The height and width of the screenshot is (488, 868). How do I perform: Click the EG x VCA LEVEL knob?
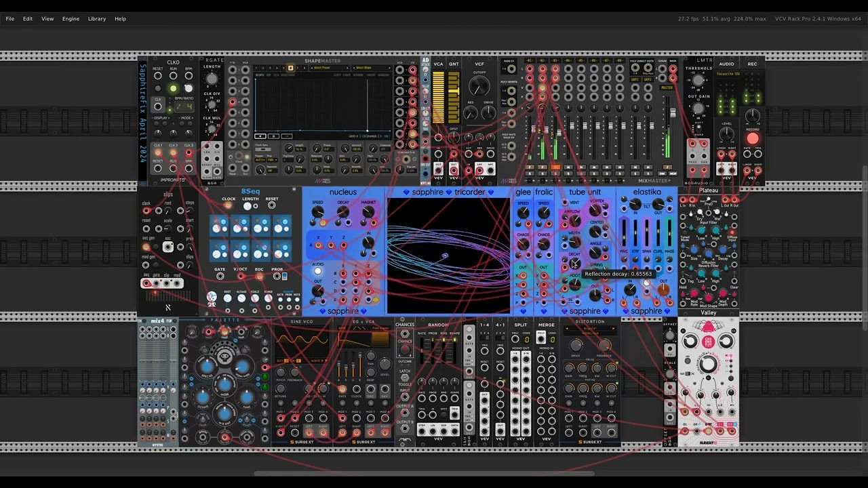pyautogui.click(x=384, y=364)
